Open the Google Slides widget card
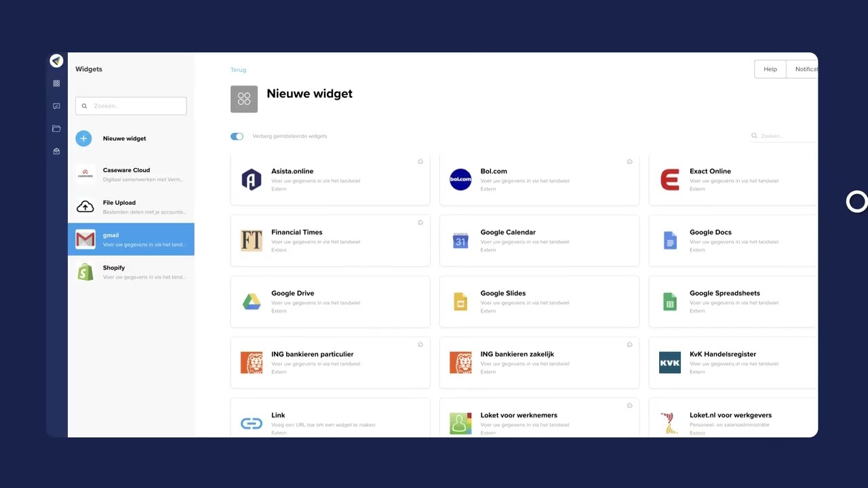 (539, 302)
